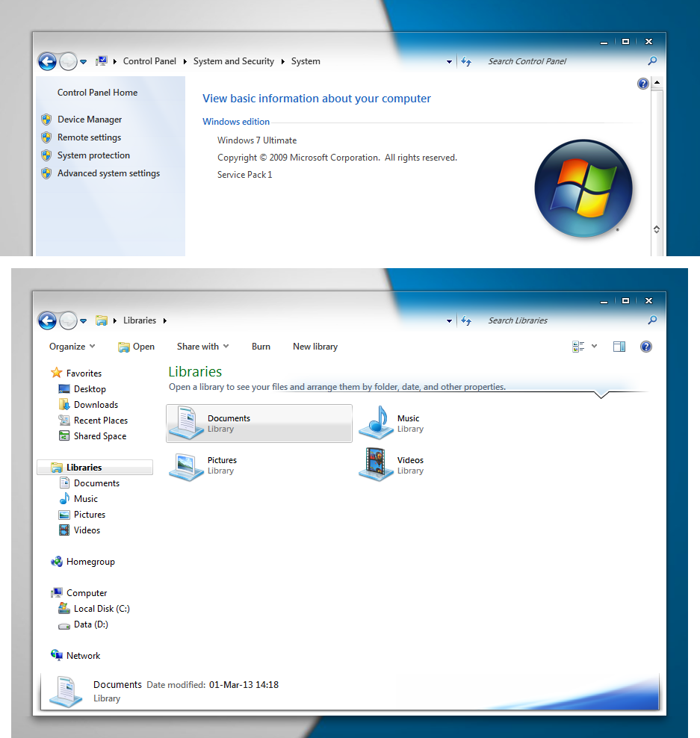700x738 pixels.
Task: Open Share with menu
Action: coord(203,347)
